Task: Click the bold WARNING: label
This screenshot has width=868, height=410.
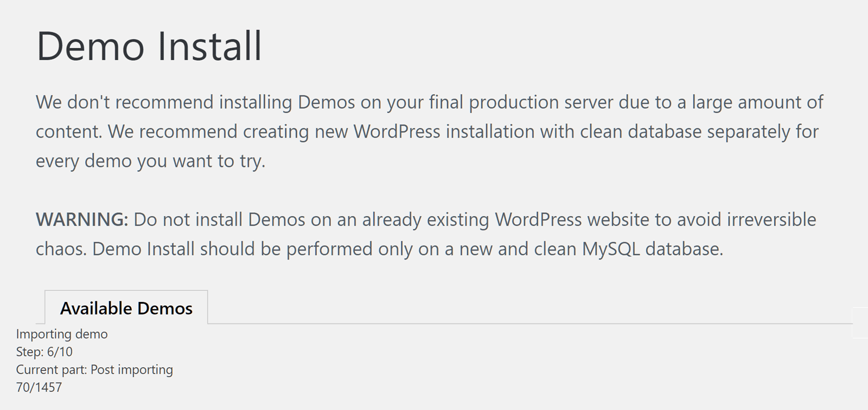Action: [x=82, y=219]
